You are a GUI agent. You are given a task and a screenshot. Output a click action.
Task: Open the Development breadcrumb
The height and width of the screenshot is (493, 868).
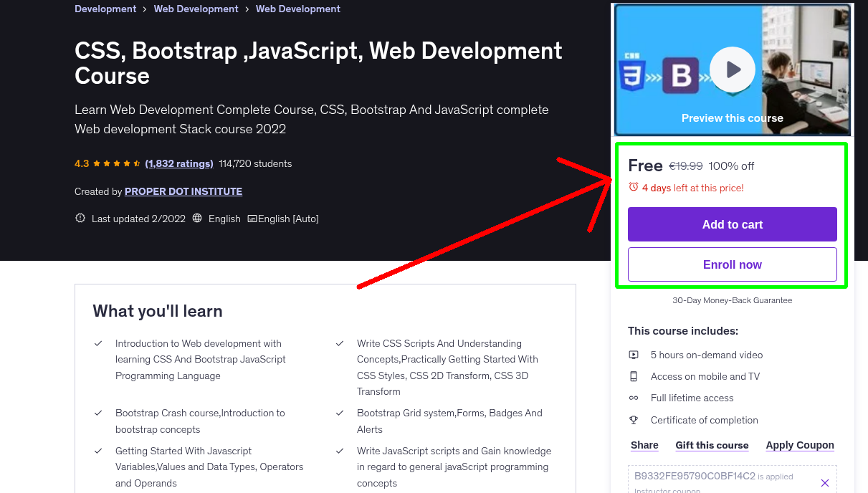105,9
